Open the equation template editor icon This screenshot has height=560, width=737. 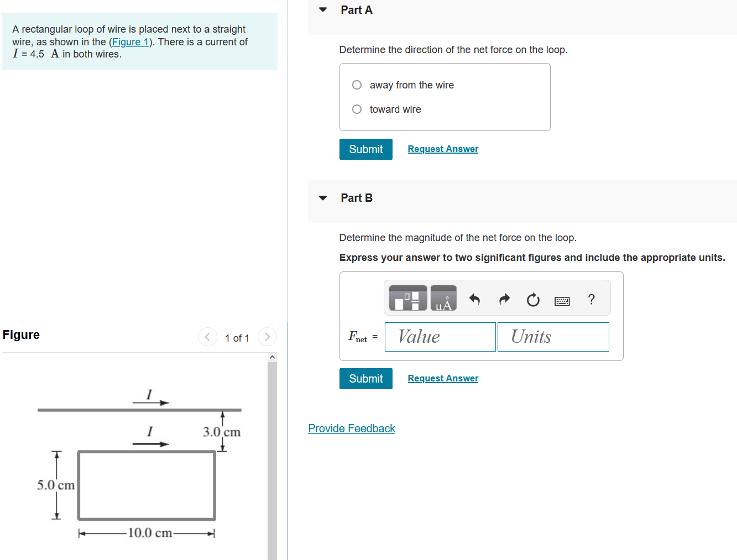409,298
